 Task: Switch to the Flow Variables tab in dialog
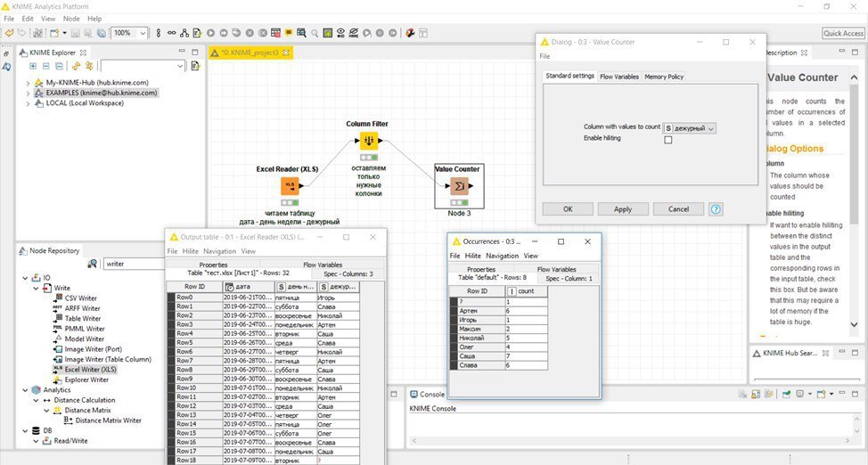[x=618, y=77]
